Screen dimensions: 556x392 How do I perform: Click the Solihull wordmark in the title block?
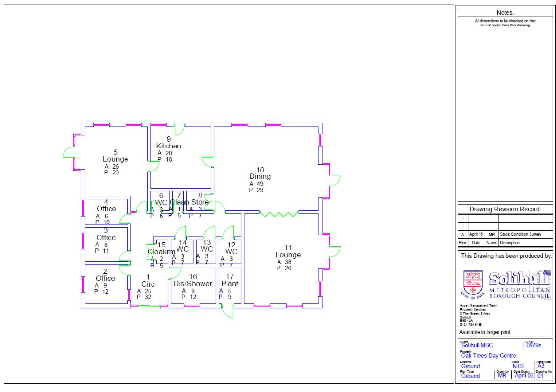pos(519,279)
